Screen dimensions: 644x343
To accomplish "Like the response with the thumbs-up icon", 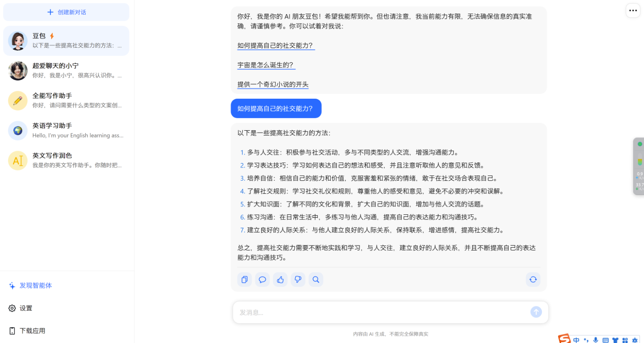I will (x=280, y=280).
